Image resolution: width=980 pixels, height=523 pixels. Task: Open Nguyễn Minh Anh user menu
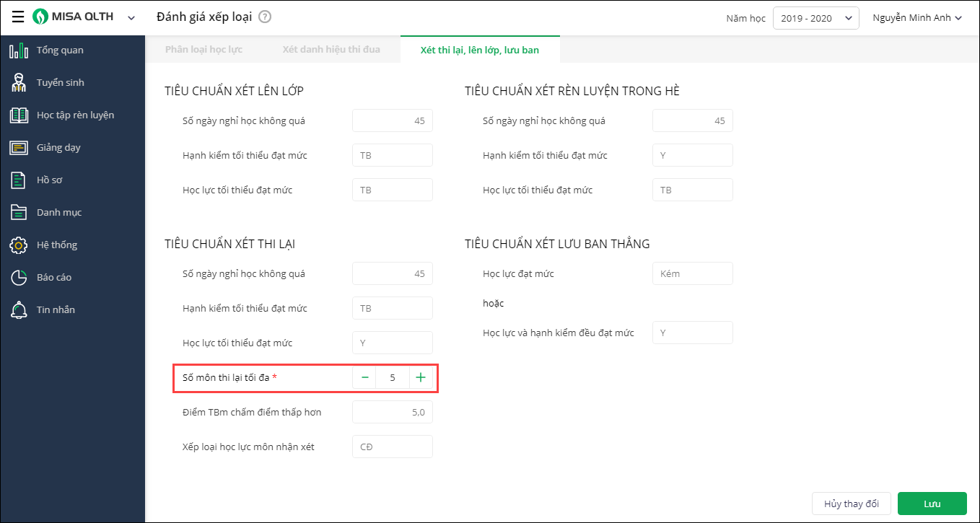tap(917, 18)
